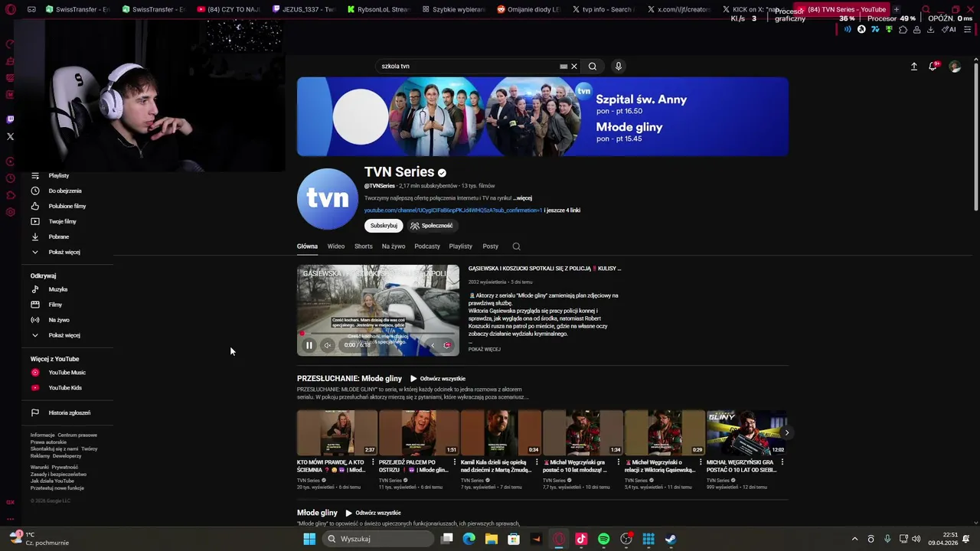This screenshot has height=551, width=980.
Task: Switch to the Playlisty channel tab
Action: coord(461,246)
